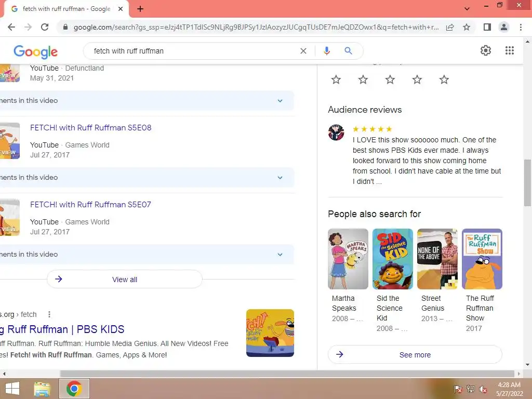This screenshot has width=532, height=399.
Task: Click into the Google search field
Action: point(193,51)
